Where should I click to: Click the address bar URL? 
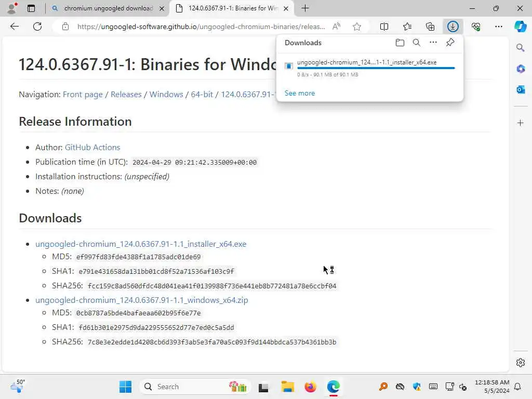[201, 26]
